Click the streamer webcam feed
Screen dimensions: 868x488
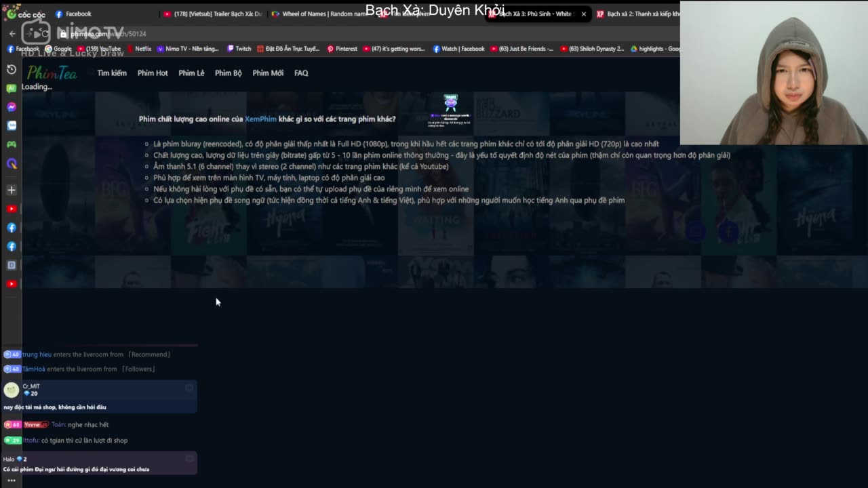coord(774,73)
